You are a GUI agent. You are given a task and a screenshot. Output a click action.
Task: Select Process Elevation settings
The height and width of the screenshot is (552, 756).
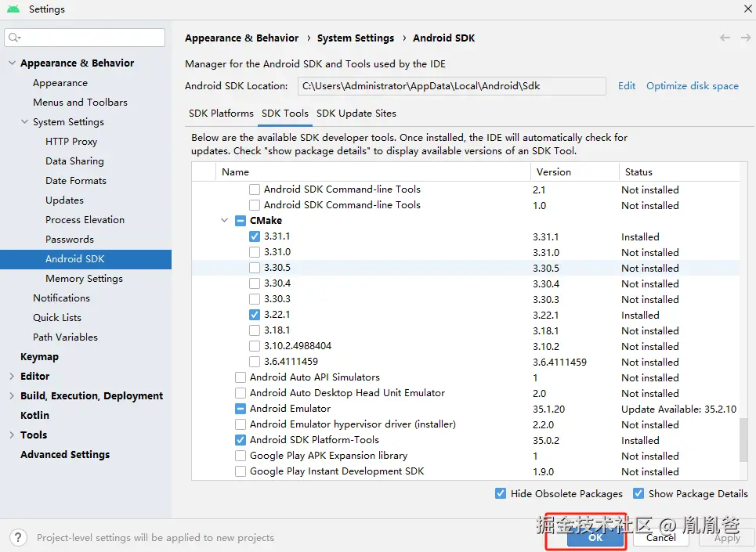85,220
